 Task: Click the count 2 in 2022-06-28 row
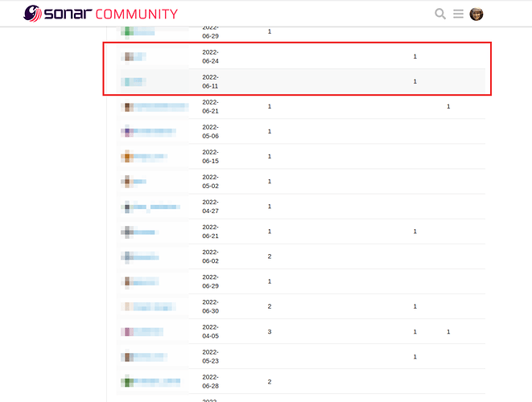tap(270, 382)
